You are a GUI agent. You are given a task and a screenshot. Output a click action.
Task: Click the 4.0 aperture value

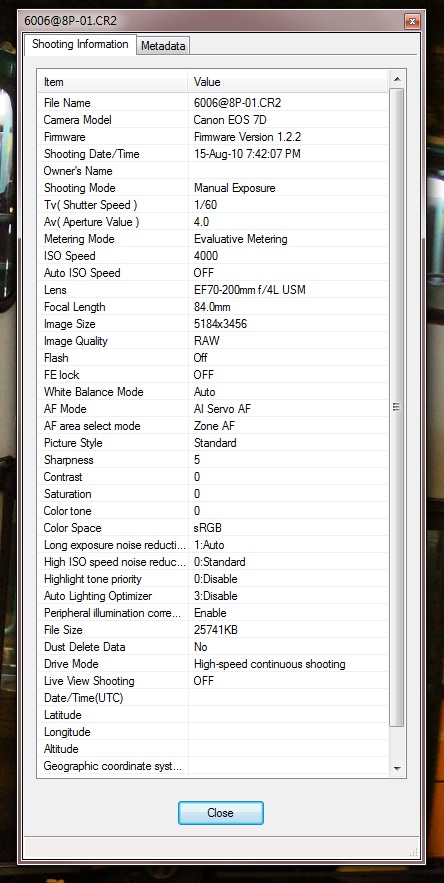pos(201,222)
